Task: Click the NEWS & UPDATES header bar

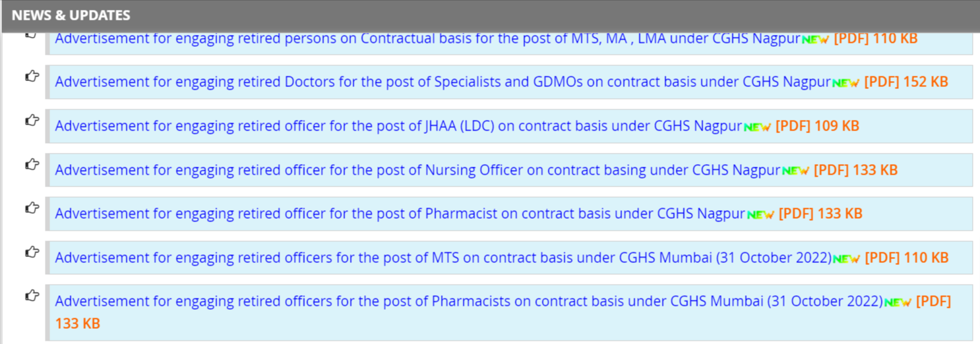Action: [x=490, y=15]
